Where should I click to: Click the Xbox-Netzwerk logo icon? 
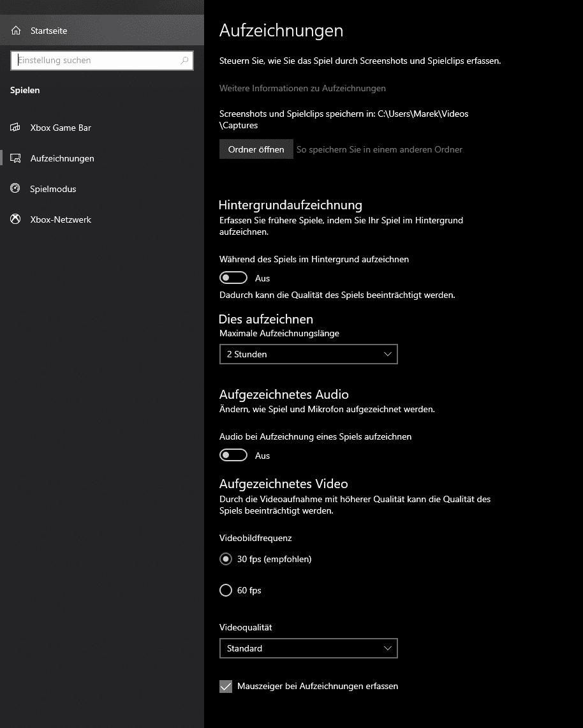click(x=15, y=219)
